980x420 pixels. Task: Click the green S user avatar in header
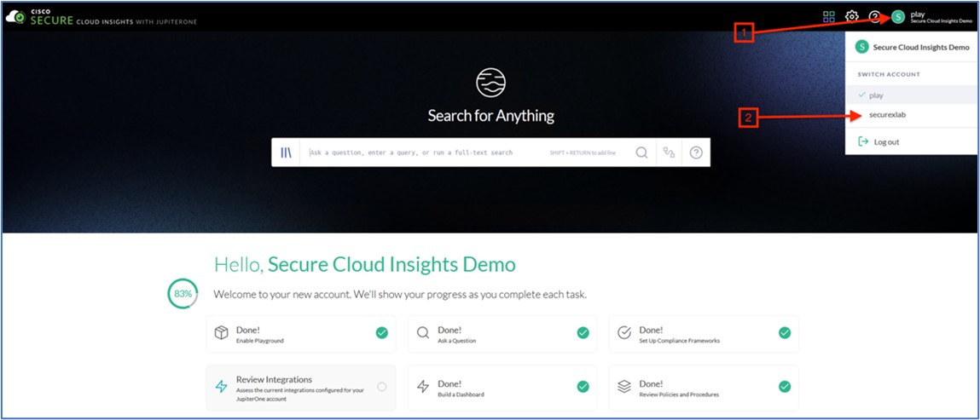[x=898, y=17]
